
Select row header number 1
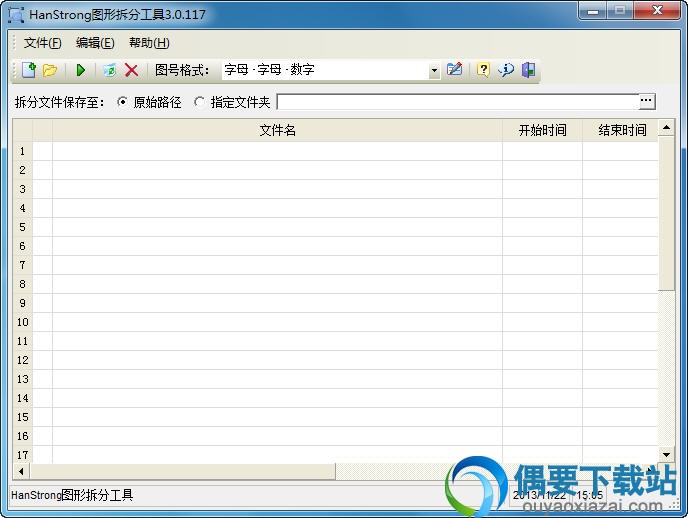[22, 151]
